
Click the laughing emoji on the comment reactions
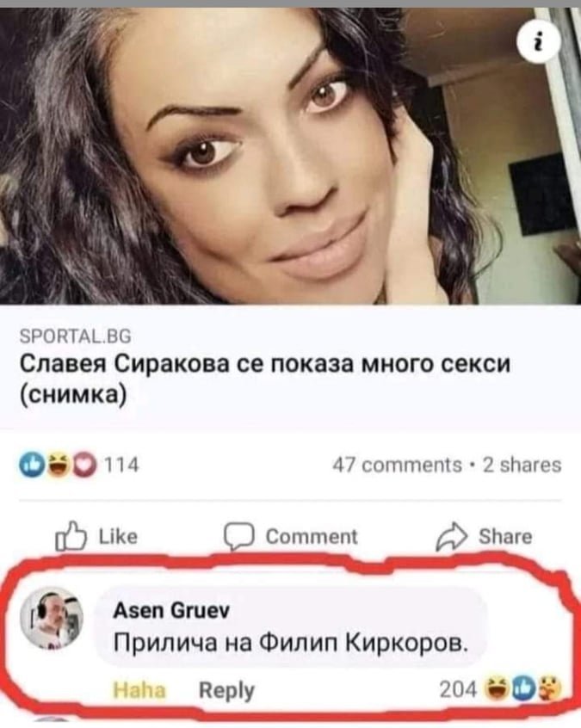point(498,689)
